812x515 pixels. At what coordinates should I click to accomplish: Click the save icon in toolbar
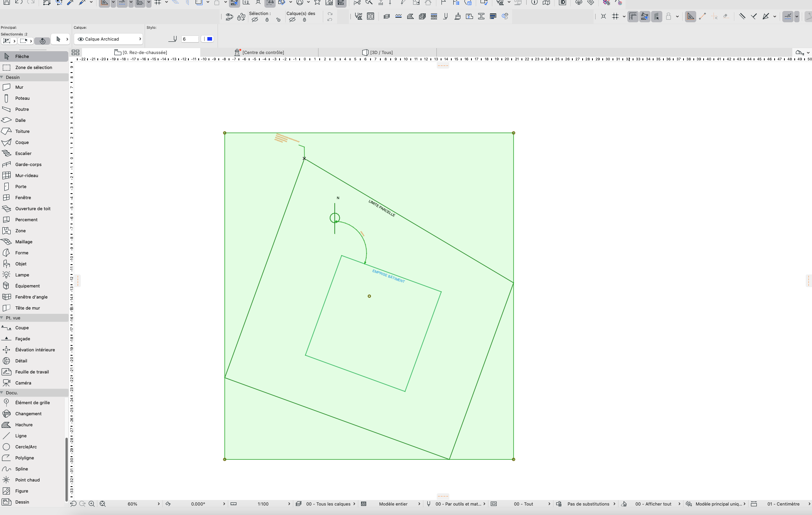(7, 2)
